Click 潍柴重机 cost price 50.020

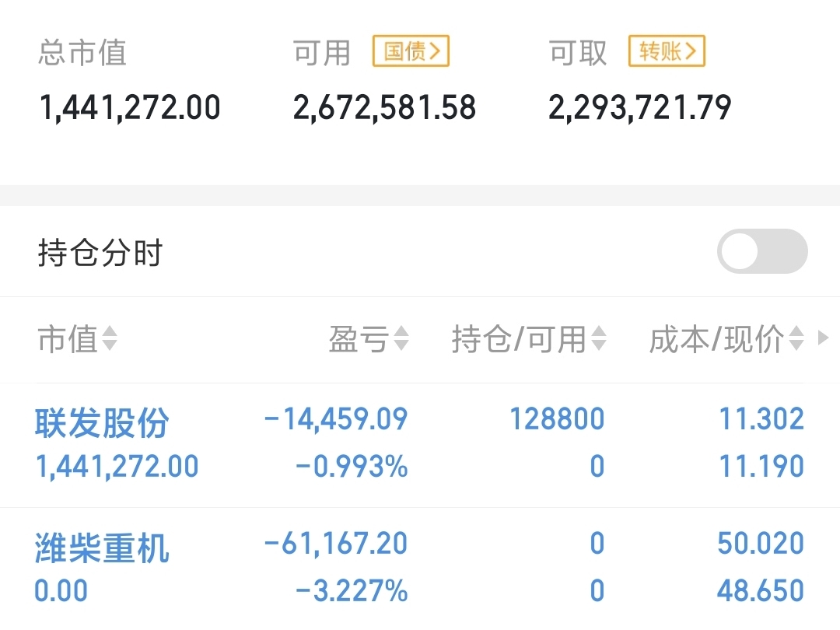[761, 544]
